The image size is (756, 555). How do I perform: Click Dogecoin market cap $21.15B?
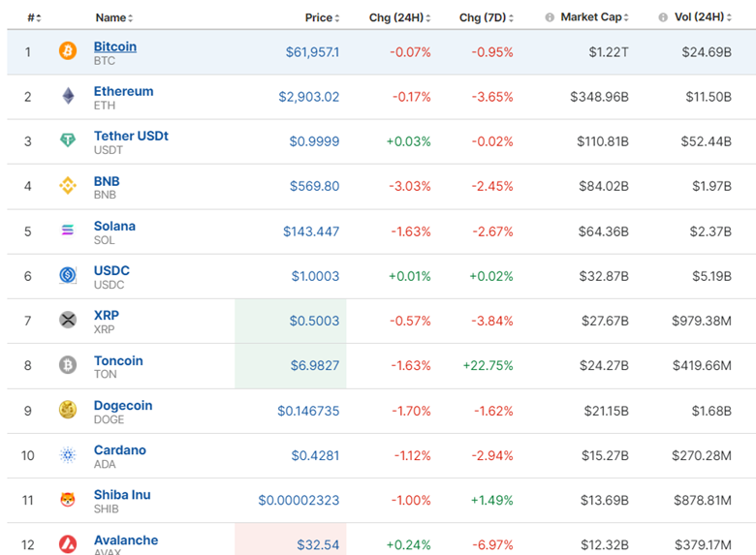pos(607,411)
